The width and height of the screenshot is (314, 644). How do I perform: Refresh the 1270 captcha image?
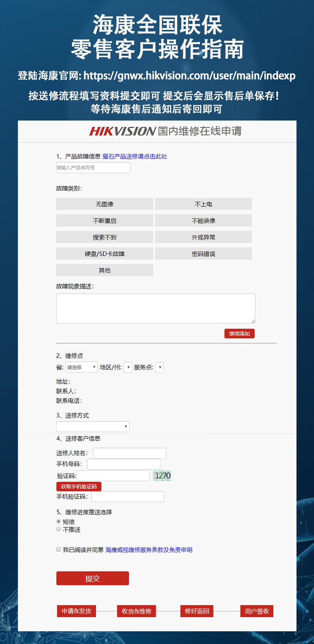[162, 475]
